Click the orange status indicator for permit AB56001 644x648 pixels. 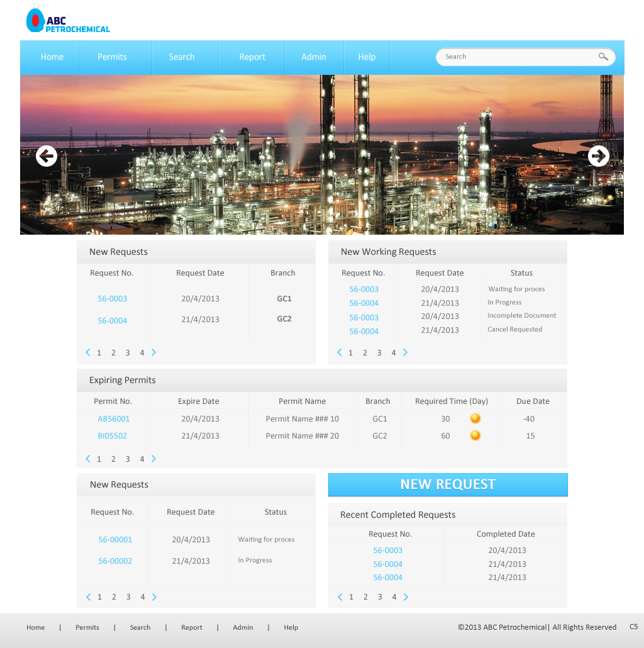pos(475,418)
